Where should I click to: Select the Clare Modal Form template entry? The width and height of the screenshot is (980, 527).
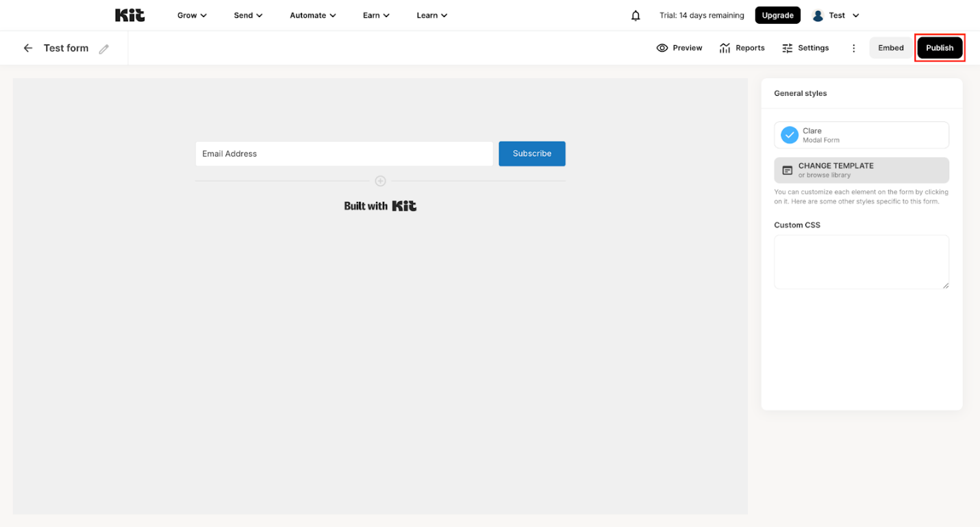(861, 134)
